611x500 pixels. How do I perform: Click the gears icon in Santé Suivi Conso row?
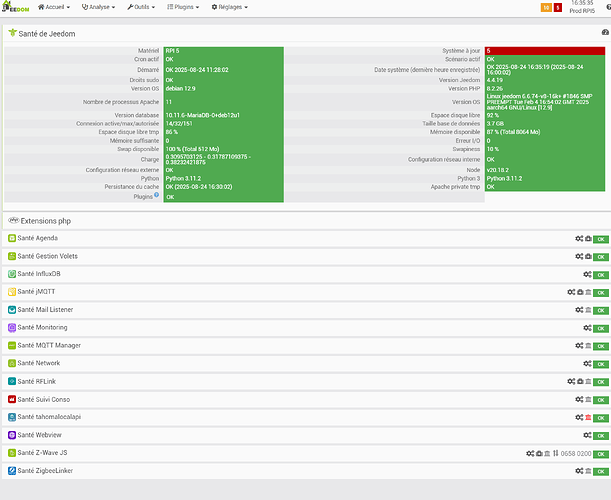click(579, 399)
